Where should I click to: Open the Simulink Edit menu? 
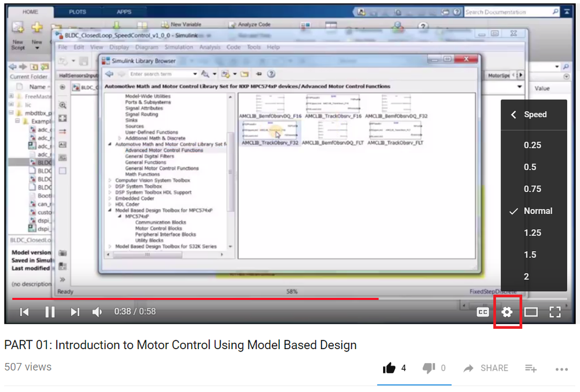79,47
